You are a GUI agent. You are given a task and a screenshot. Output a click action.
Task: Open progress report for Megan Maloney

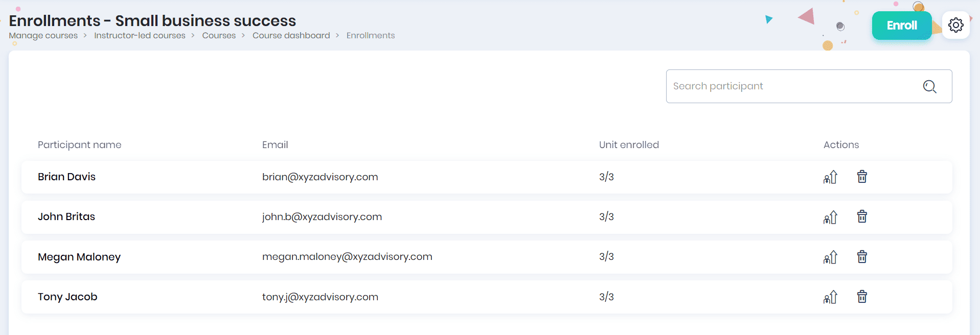(830, 257)
